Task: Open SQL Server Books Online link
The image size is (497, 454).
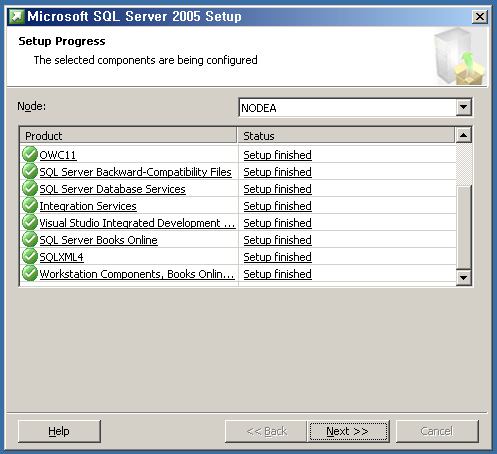Action: tap(98, 240)
